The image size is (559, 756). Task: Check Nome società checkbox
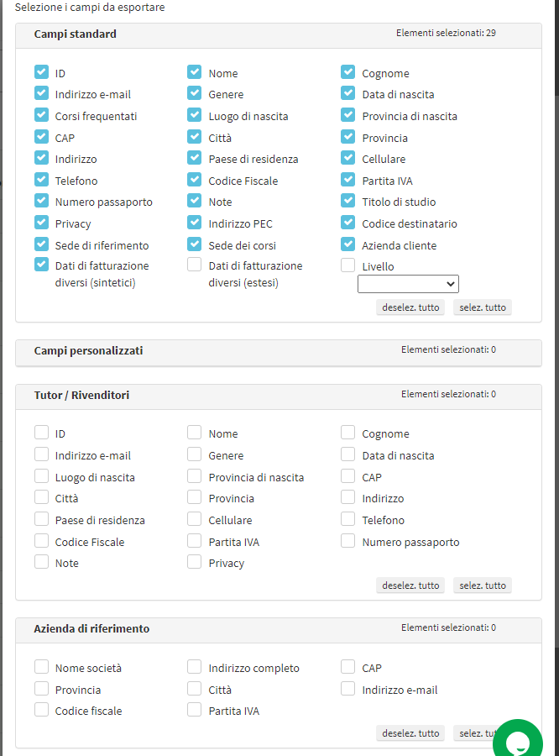tap(41, 667)
